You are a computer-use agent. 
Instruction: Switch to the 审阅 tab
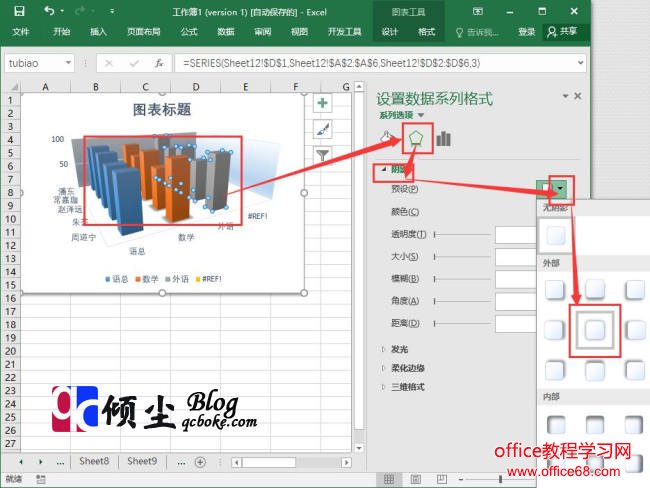262,32
